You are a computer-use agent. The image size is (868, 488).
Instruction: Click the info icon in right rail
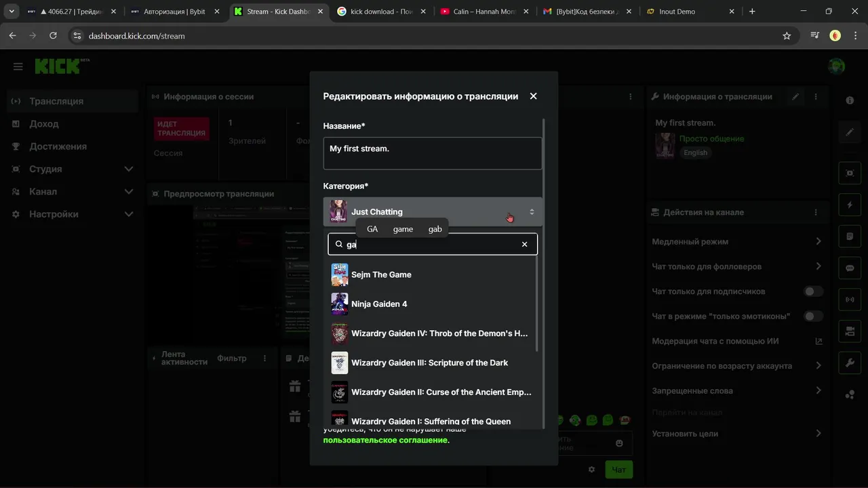coord(850,100)
